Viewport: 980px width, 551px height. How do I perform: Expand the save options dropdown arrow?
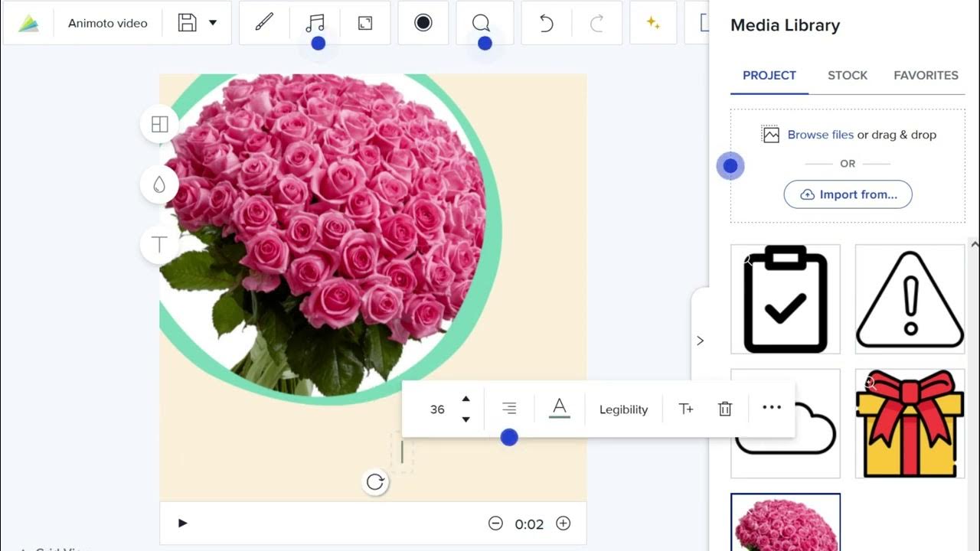213,23
